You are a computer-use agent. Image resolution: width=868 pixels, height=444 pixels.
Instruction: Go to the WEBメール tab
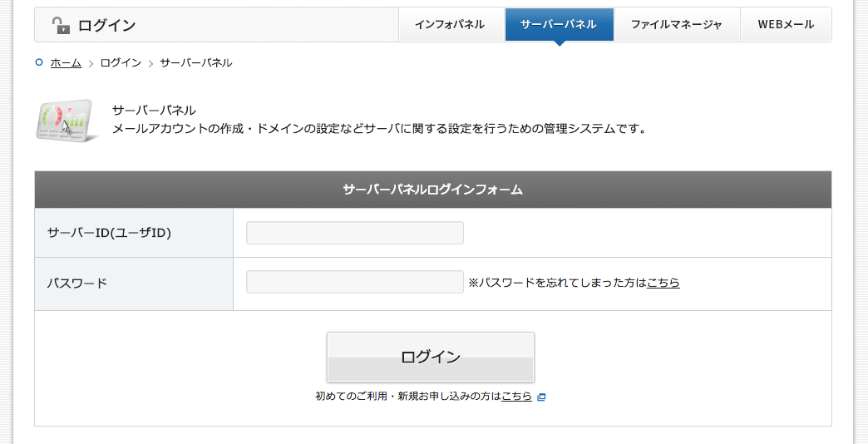coord(786,25)
